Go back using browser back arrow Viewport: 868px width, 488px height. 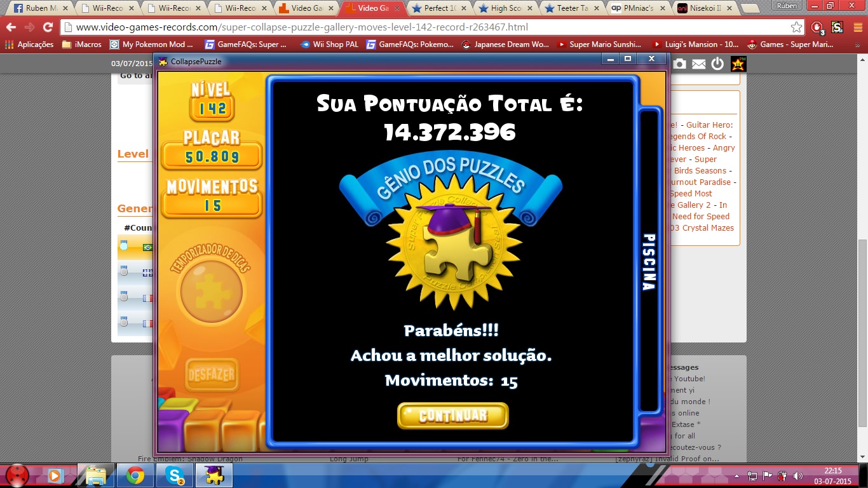click(x=11, y=27)
